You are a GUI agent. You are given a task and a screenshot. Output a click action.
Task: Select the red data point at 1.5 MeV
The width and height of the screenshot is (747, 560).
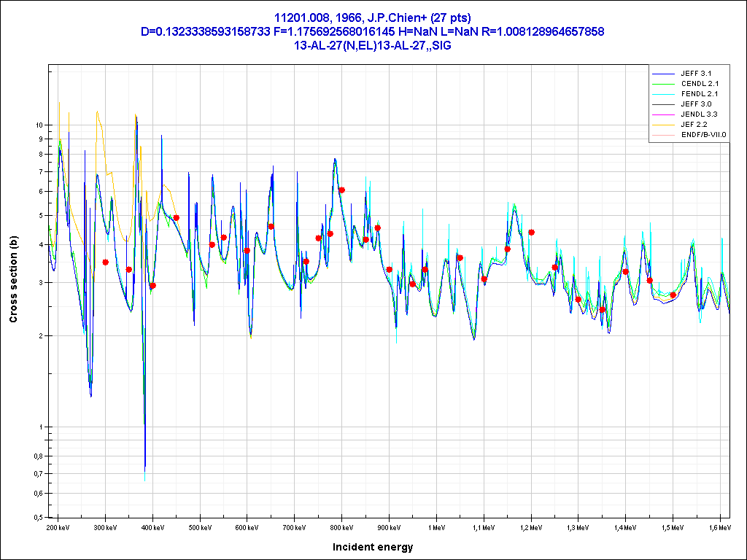[x=673, y=295]
